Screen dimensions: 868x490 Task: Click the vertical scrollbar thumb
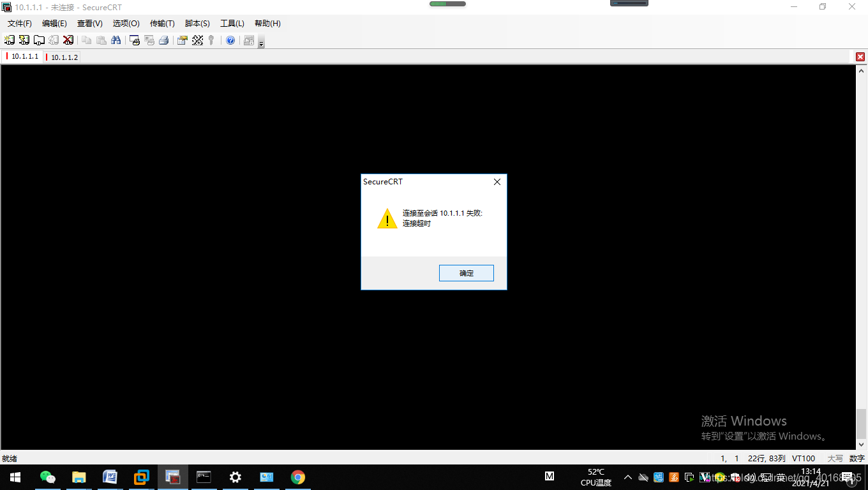(862, 424)
